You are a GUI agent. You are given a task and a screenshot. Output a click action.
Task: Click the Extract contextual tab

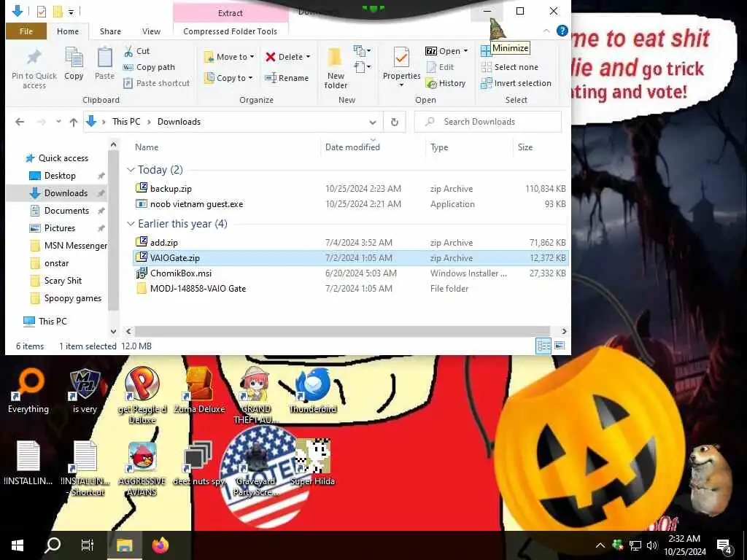pos(231,13)
